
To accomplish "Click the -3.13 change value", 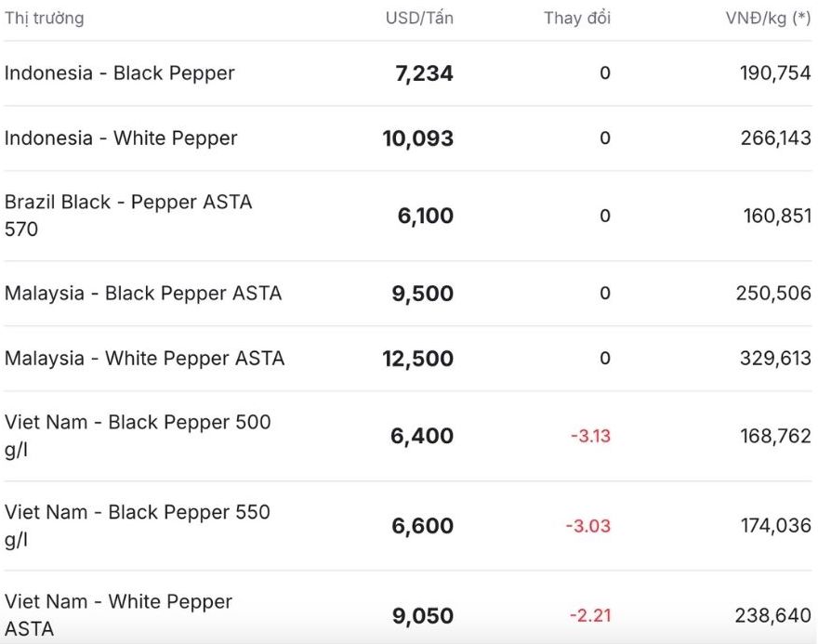I will coord(590,436).
